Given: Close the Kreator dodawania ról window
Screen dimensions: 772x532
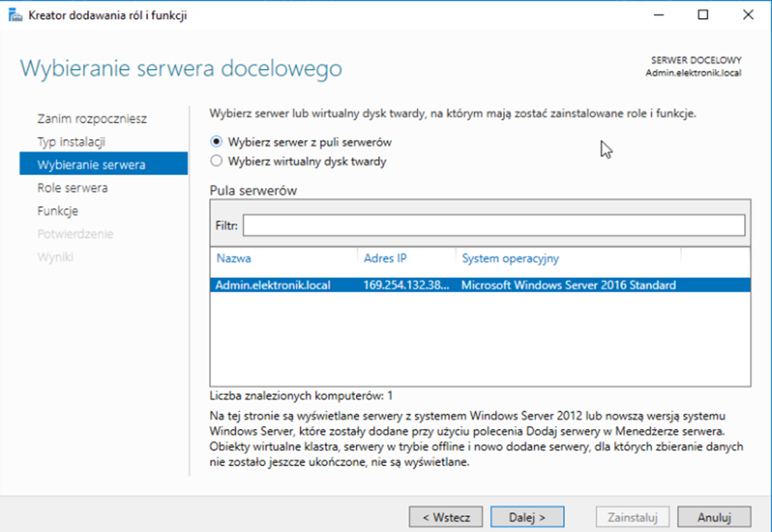Looking at the screenshot, I should (748, 15).
